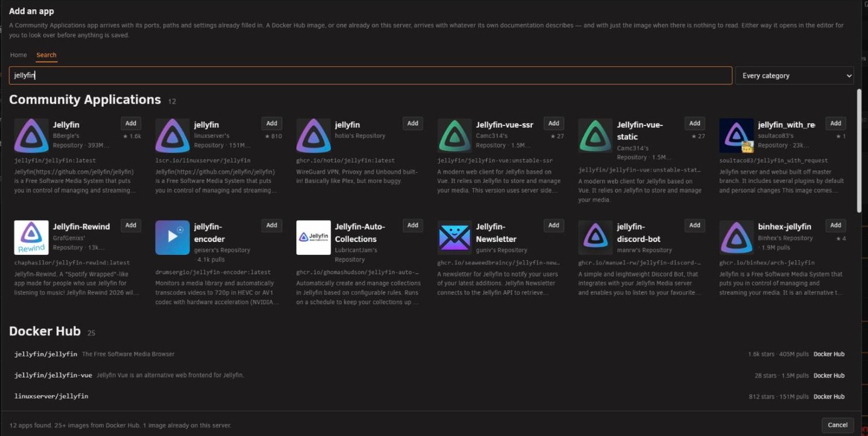This screenshot has width=868, height=436.
Task: Click the Jellyfin-vue-ssr app title
Action: 505,125
